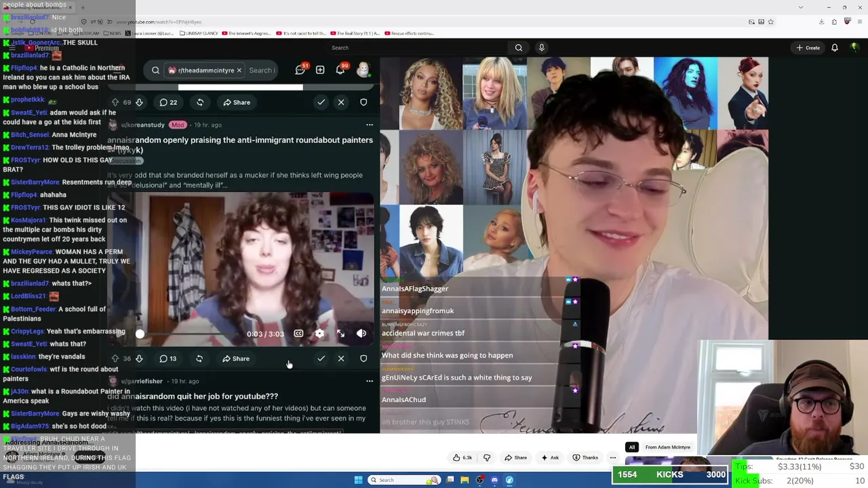Remove the post with 22 comments

point(341,102)
